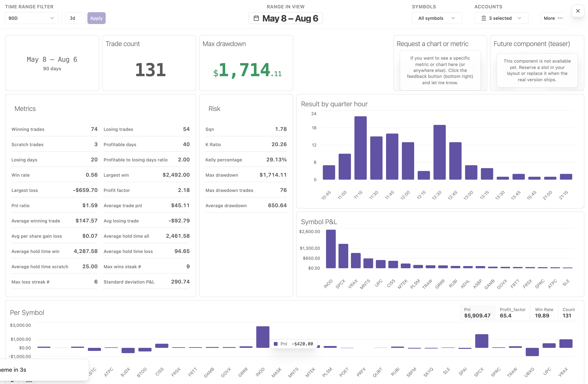Screen dimensions: 588x384
Task: Click the Largest win value $2,492.00
Action: (x=176, y=175)
